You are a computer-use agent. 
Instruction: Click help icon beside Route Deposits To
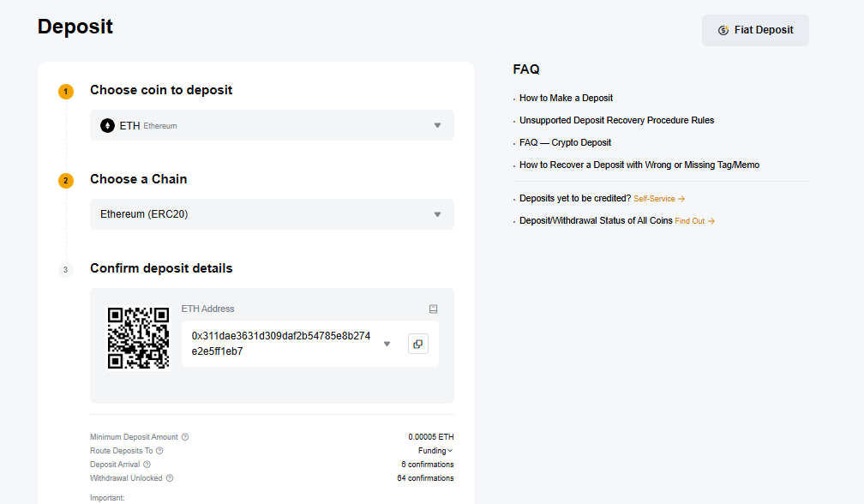pos(159,451)
